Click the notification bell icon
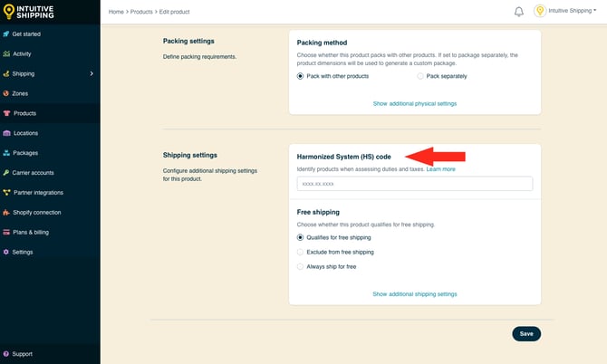This screenshot has width=607, height=364. click(519, 12)
